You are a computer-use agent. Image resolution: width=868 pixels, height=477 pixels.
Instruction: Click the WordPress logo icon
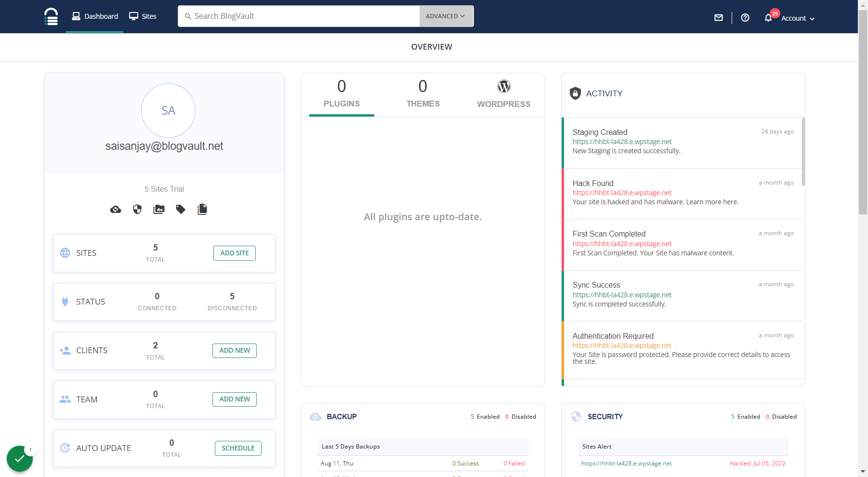(x=504, y=86)
